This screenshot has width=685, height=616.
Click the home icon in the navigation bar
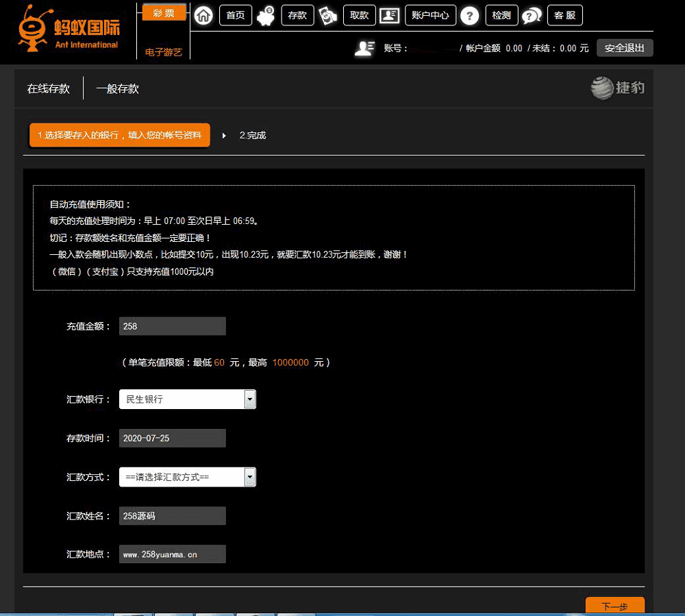pyautogui.click(x=203, y=15)
